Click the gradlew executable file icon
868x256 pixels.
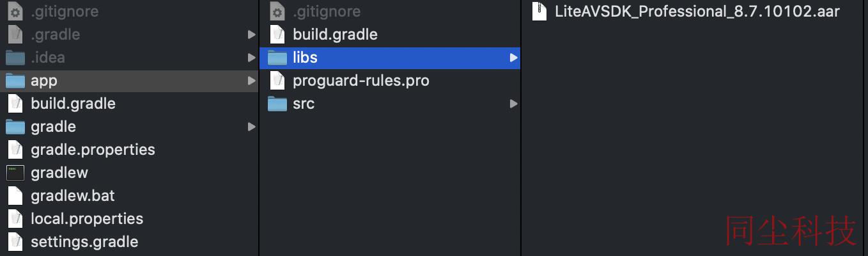click(15, 173)
